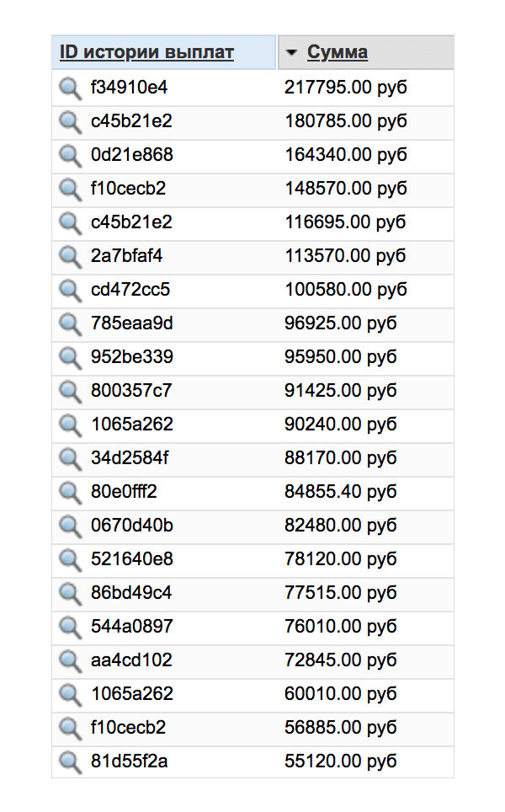This screenshot has width=505, height=812.
Task: Click the magnifier icon beside f34910e4
Action: coord(69,88)
